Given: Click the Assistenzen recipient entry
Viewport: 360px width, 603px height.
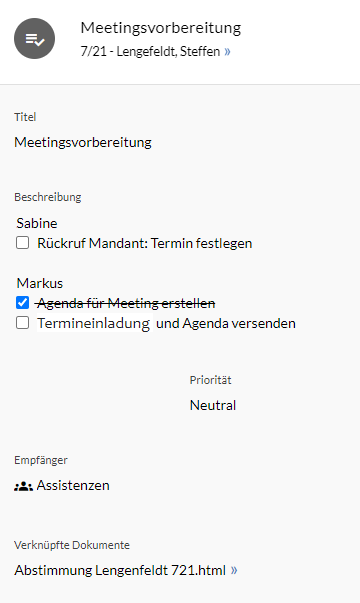Looking at the screenshot, I should point(62,486).
